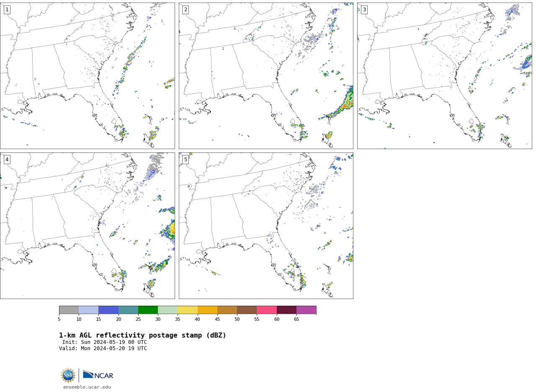Click the panel number label 2
This screenshot has width=536, height=392.
coord(186,10)
